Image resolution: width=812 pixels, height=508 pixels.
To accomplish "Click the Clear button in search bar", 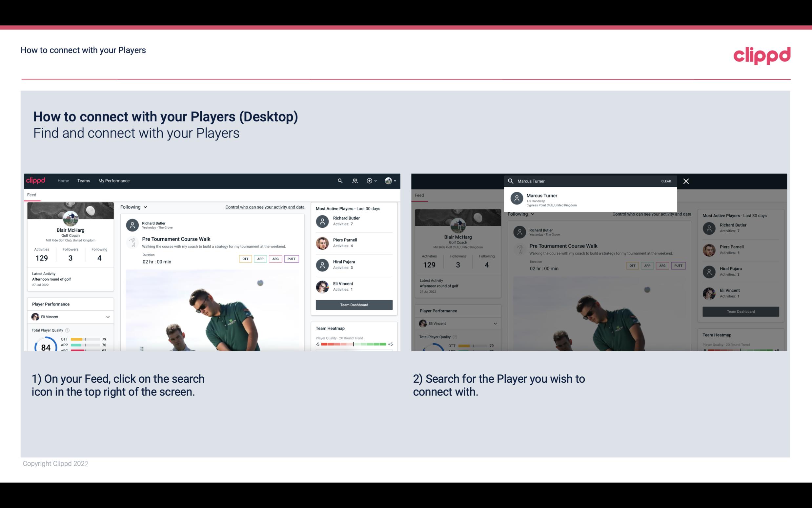I will tap(666, 181).
